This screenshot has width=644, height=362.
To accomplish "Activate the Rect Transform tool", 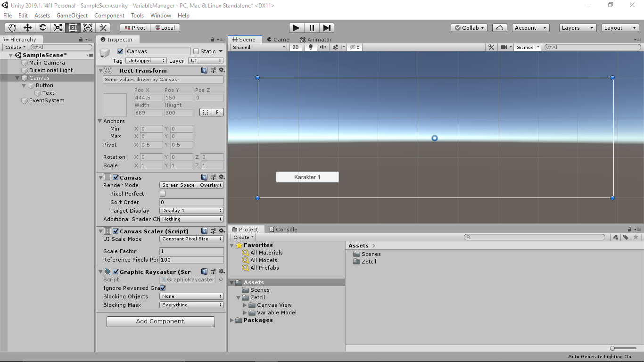I will [73, 27].
